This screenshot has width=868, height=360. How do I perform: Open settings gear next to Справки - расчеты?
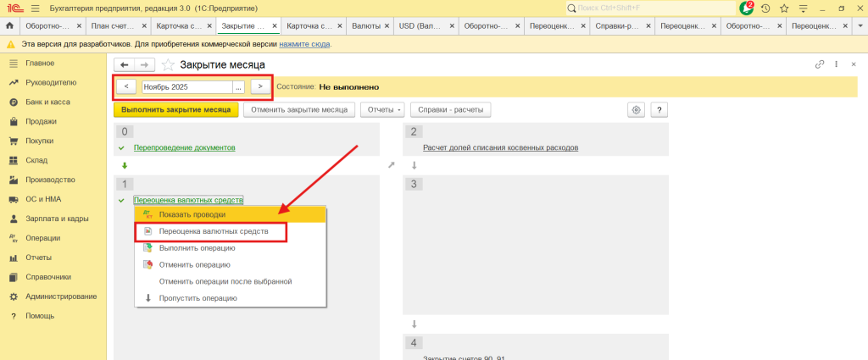[637, 110]
